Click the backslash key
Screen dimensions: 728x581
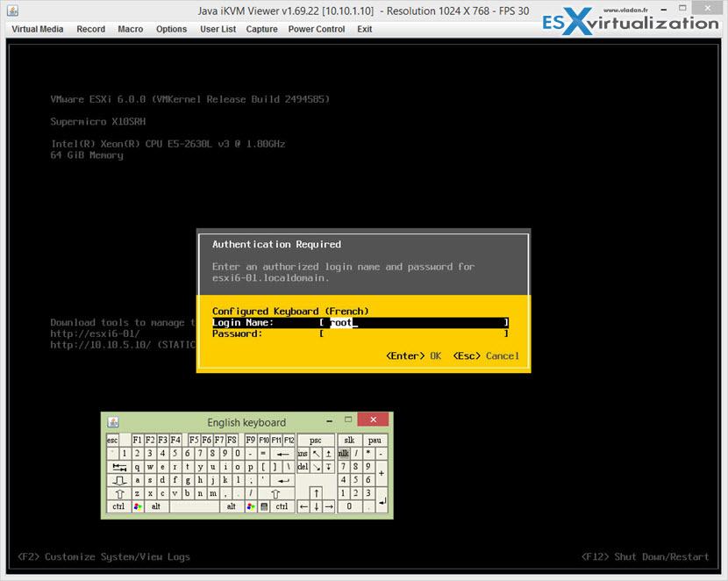pos(289,467)
